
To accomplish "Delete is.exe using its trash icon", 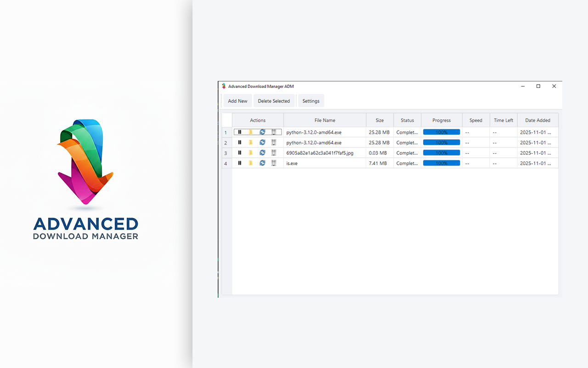I will [273, 163].
